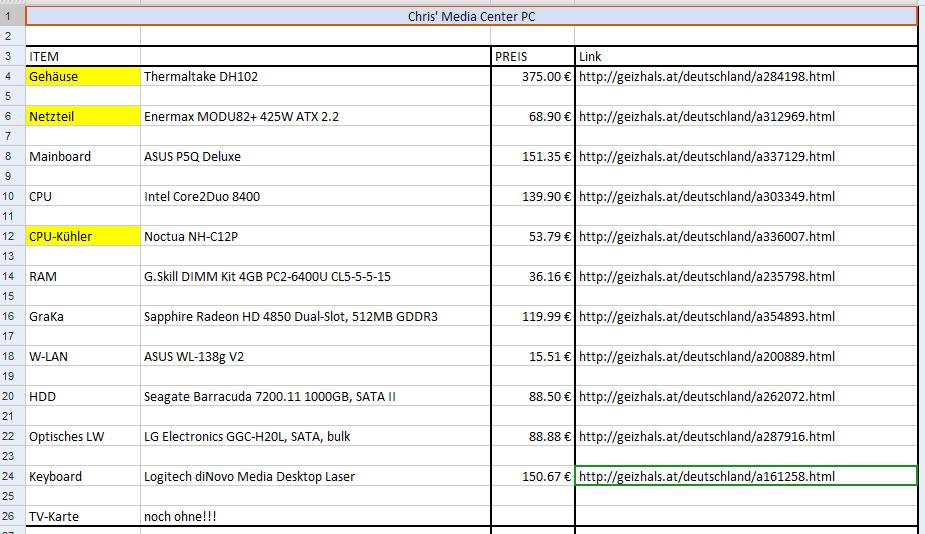Click the Thermaltake DH102 cell
925x534 pixels.
(316, 77)
